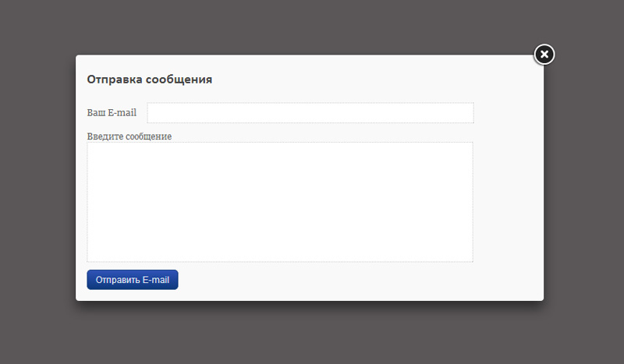Click the word сообщения in dialog title
This screenshot has width=624, height=364.
coord(179,80)
